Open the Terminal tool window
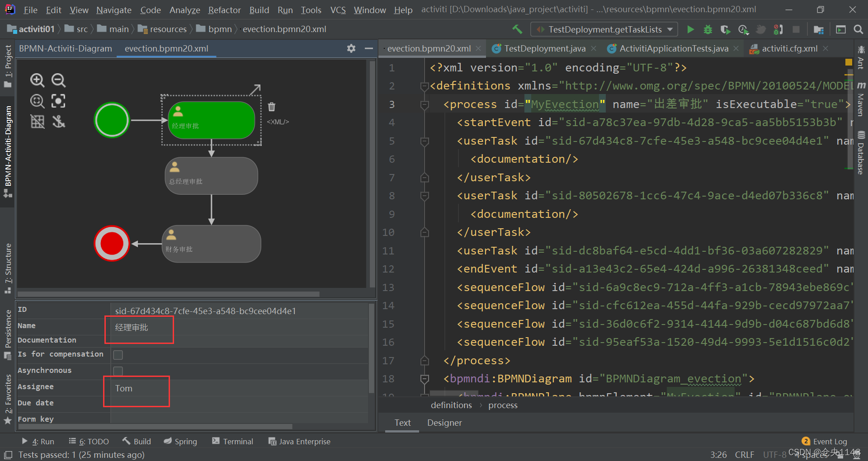This screenshot has height=461, width=868. (232, 442)
